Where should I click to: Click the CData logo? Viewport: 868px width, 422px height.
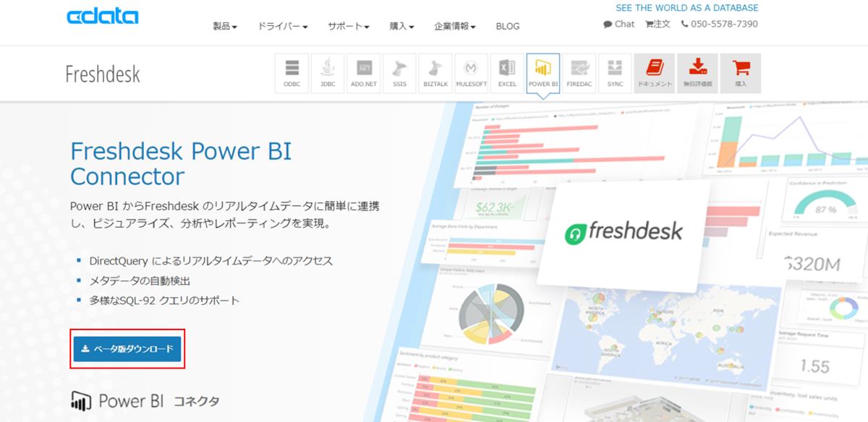(x=102, y=17)
